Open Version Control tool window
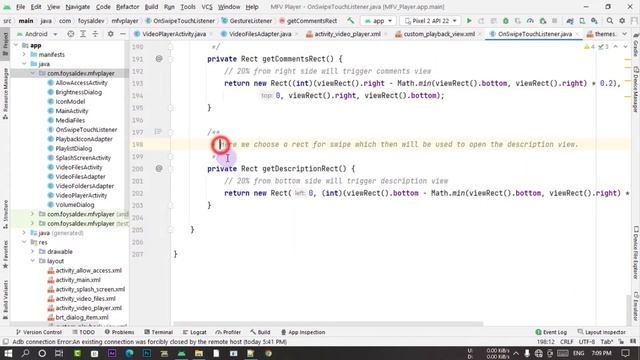The image size is (640, 360). (38, 332)
